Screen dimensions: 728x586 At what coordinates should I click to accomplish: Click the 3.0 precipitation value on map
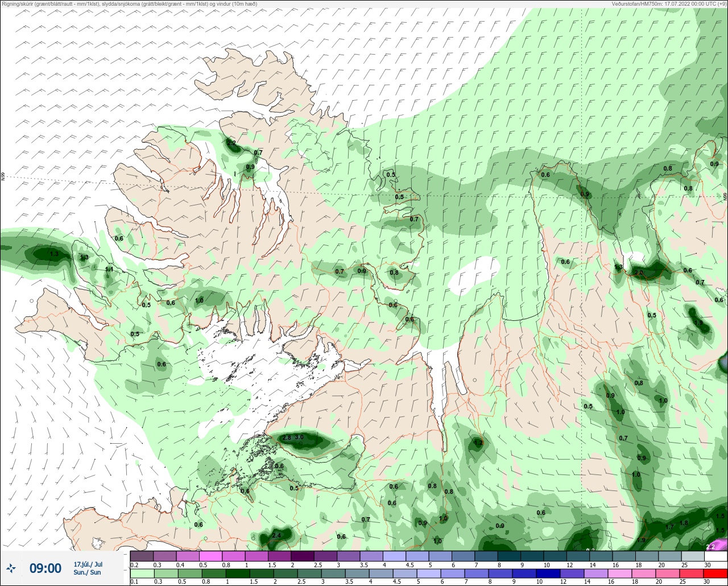pos(299,437)
